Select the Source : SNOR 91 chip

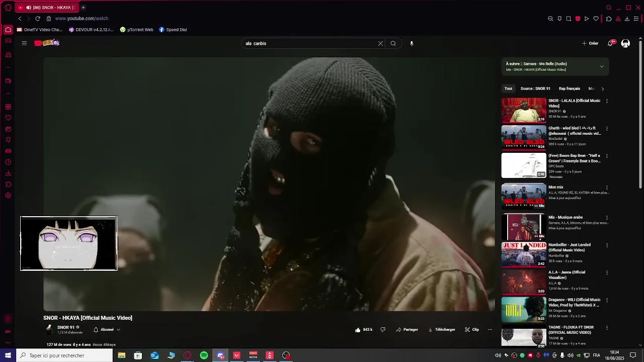[535, 88]
